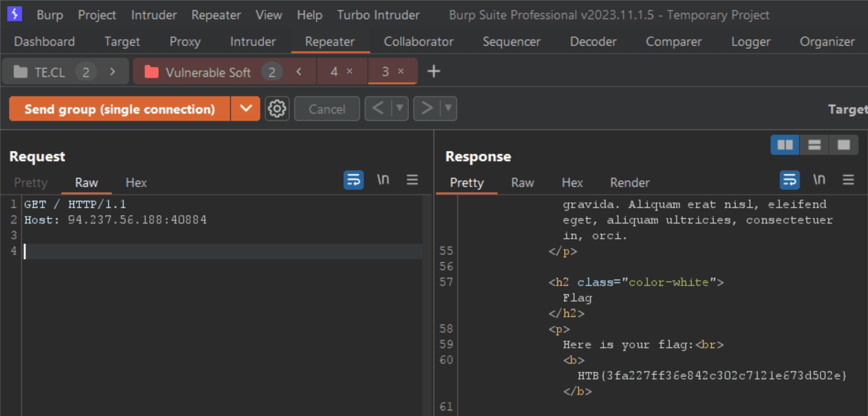Open Send group options dropdown arrow

pos(246,109)
